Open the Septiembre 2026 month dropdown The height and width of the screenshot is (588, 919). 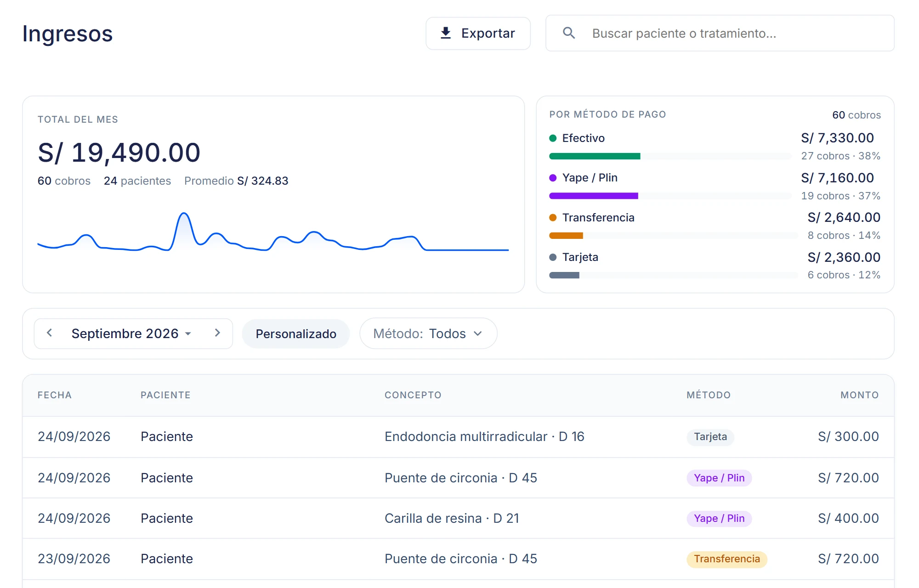[x=131, y=334]
